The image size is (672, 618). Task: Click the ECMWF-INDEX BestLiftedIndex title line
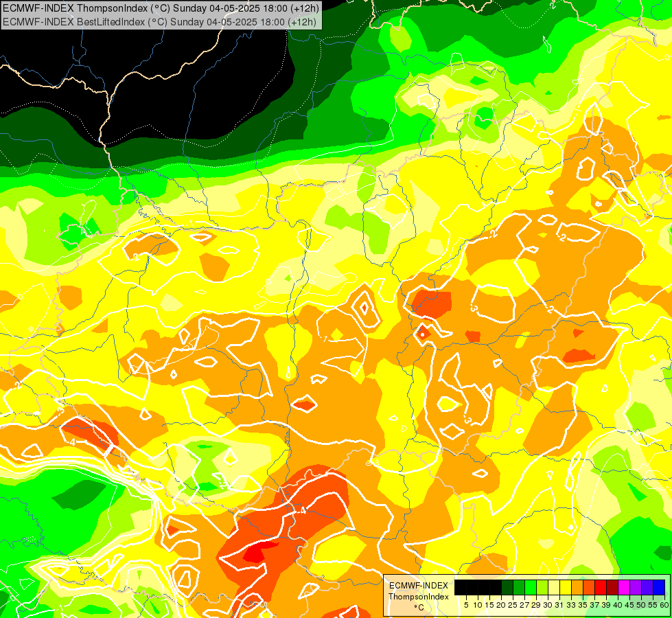click(160, 22)
